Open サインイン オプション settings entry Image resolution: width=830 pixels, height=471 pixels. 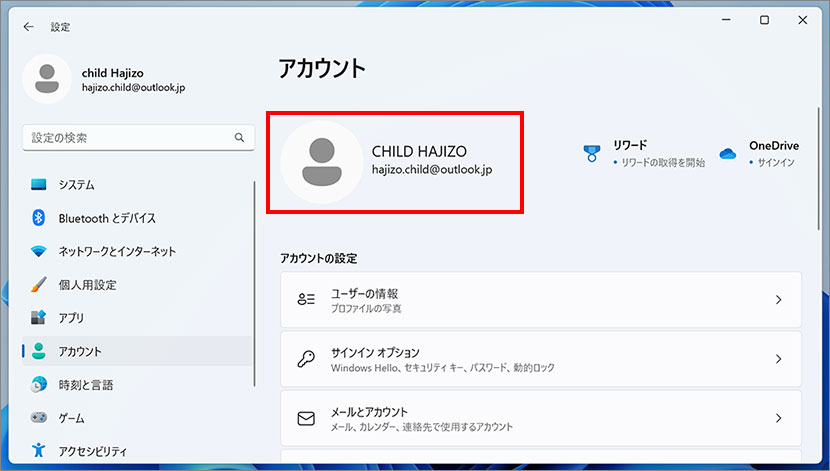[x=540, y=359]
